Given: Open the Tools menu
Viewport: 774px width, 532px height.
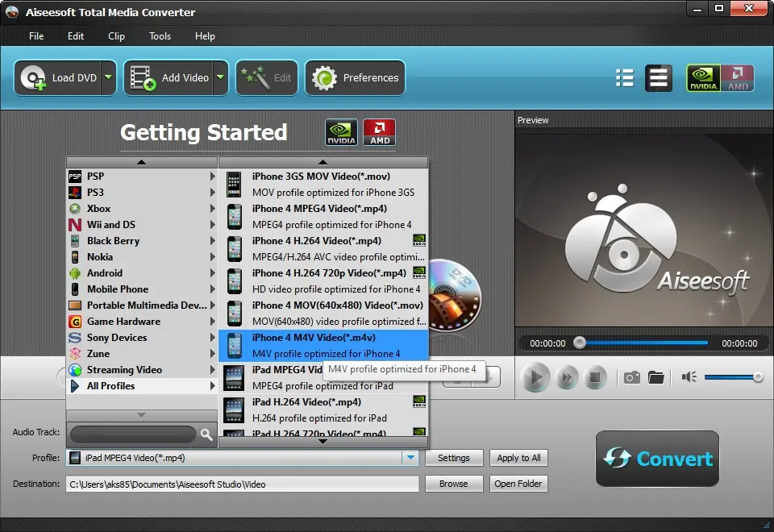Looking at the screenshot, I should (x=160, y=36).
